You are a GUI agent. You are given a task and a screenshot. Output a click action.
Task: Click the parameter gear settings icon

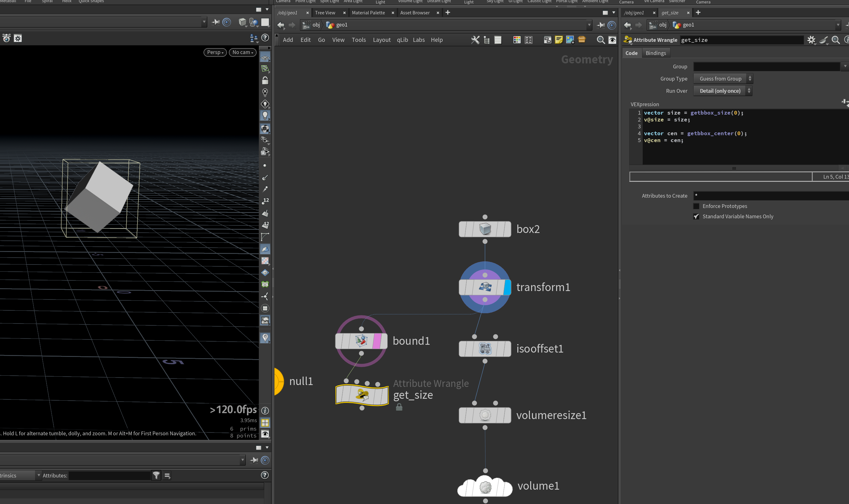[811, 40]
